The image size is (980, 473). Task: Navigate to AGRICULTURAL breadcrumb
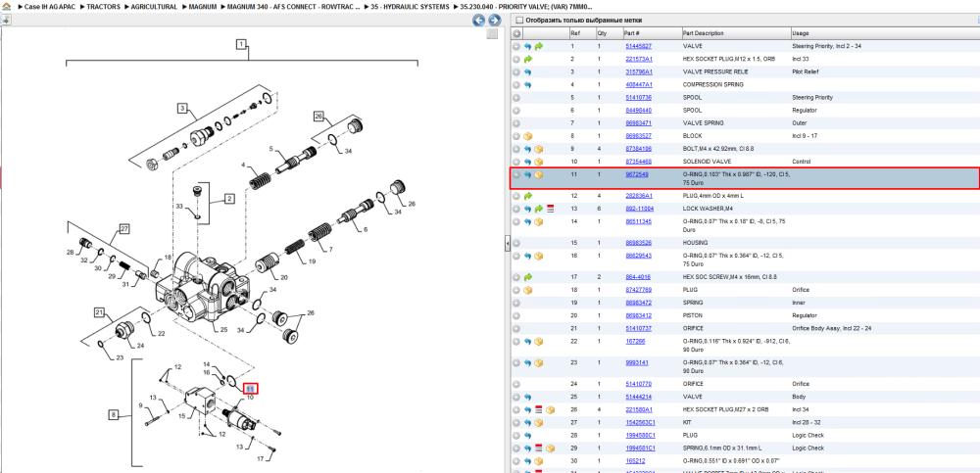(x=154, y=6)
